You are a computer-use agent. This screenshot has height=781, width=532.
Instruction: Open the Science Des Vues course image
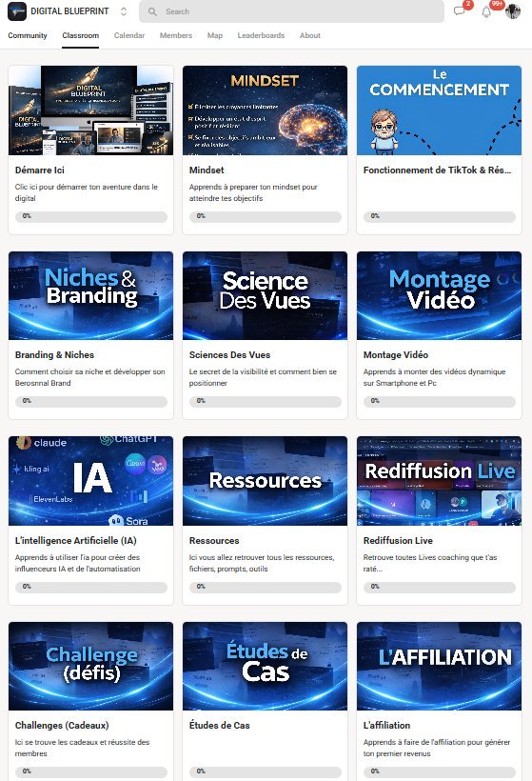point(265,296)
